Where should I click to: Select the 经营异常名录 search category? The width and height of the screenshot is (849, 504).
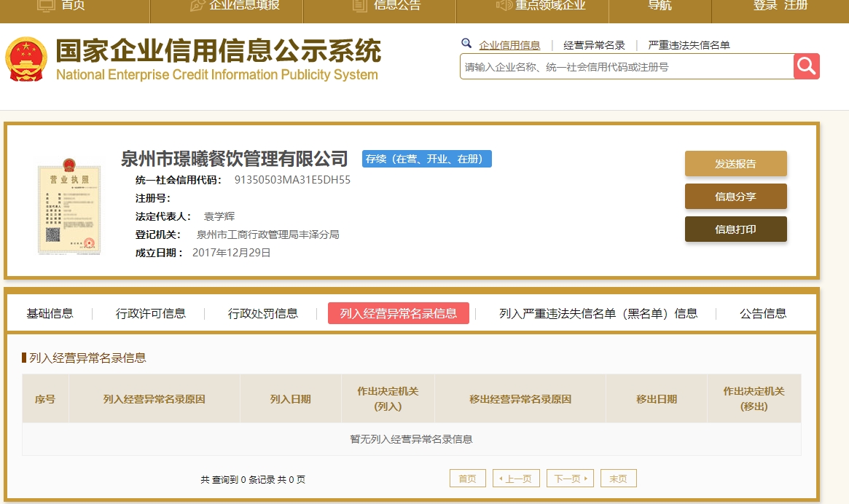[x=594, y=45]
